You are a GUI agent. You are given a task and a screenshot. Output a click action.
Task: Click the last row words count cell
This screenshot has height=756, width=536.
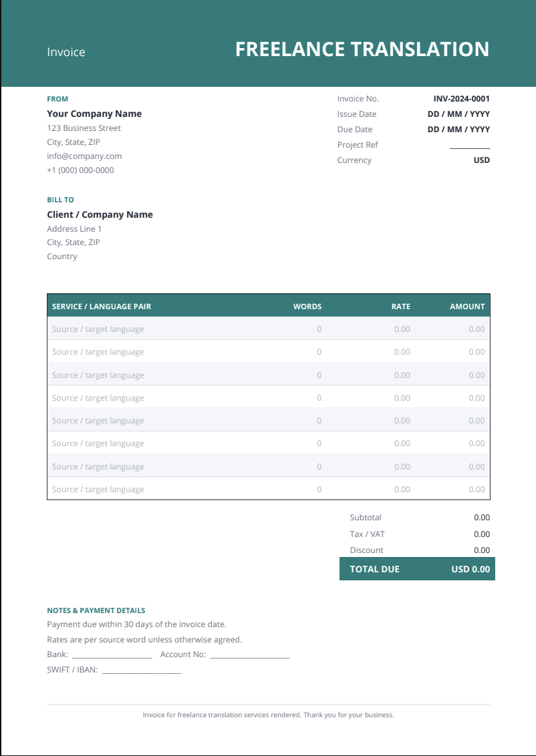[319, 490]
